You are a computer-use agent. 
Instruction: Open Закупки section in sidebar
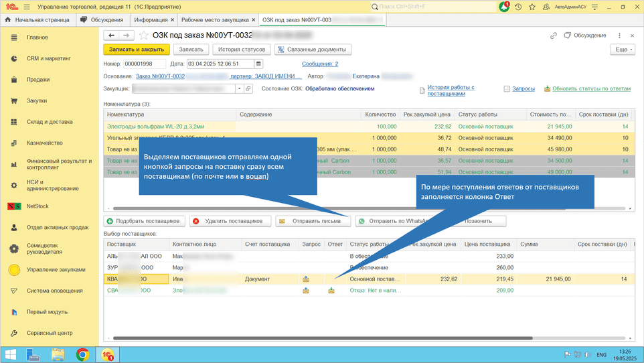tap(37, 100)
